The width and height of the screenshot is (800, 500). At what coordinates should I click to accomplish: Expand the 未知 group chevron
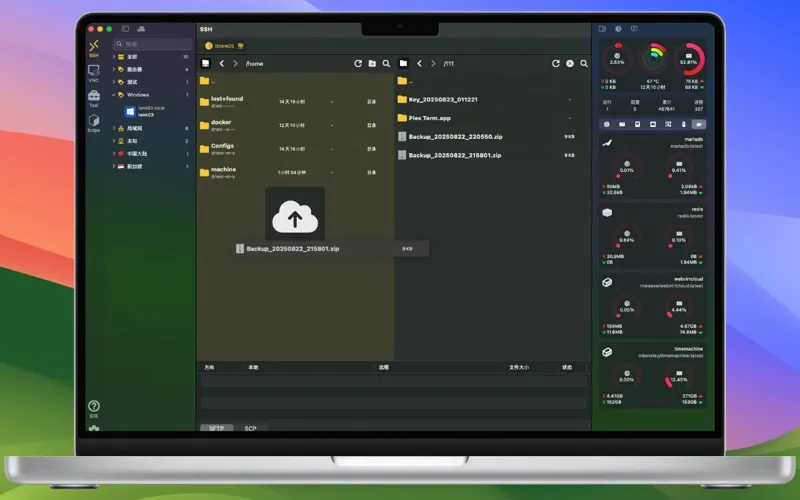(114, 140)
